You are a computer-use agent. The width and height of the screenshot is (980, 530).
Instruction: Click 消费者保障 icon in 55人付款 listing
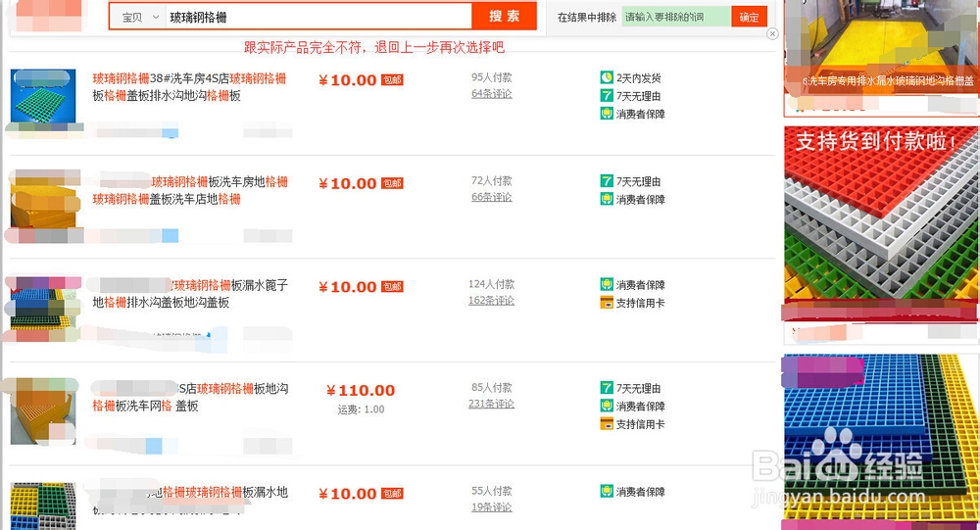607,491
